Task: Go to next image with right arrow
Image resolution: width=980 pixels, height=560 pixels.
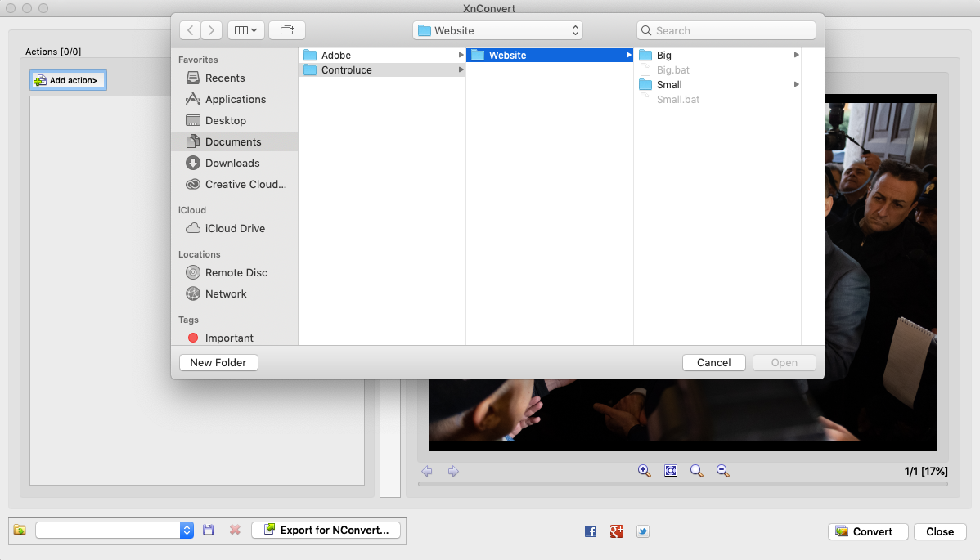Action: tap(452, 472)
